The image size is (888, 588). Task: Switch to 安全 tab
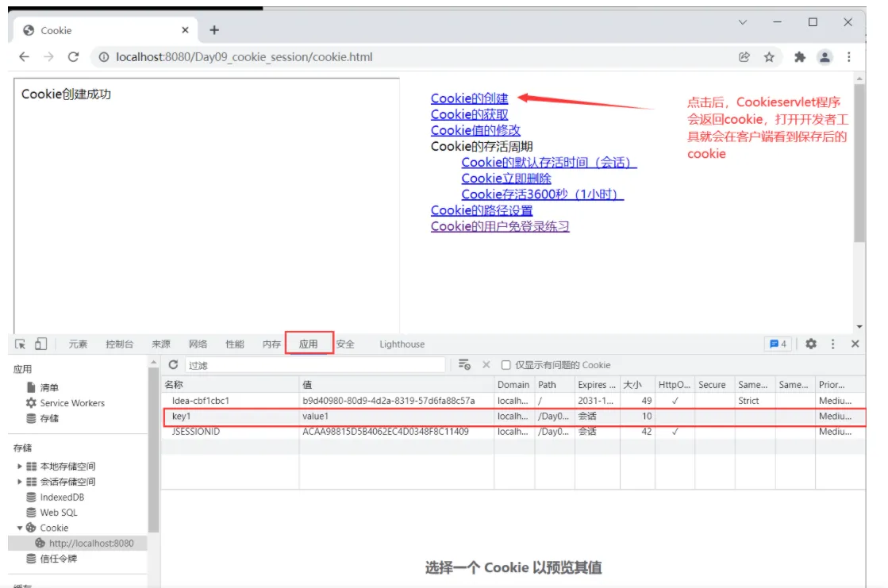pos(345,344)
